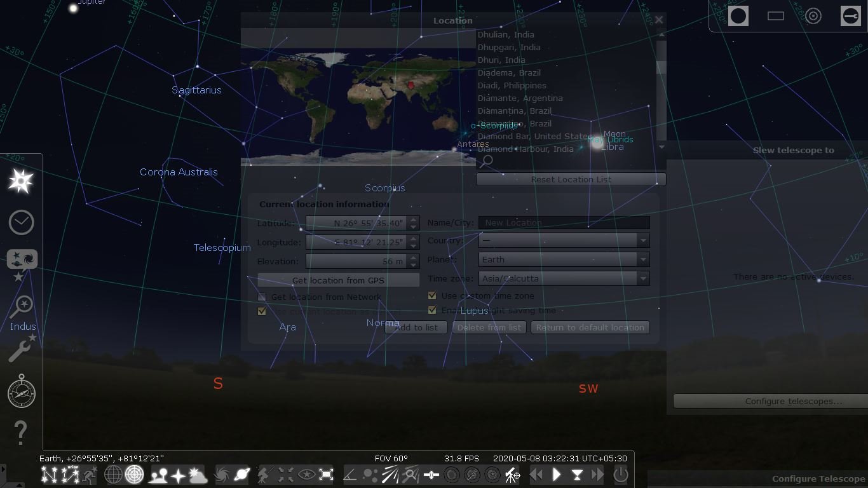Viewport: 868px width, 488px height.
Task: Click Get location from GPS button
Action: click(338, 280)
